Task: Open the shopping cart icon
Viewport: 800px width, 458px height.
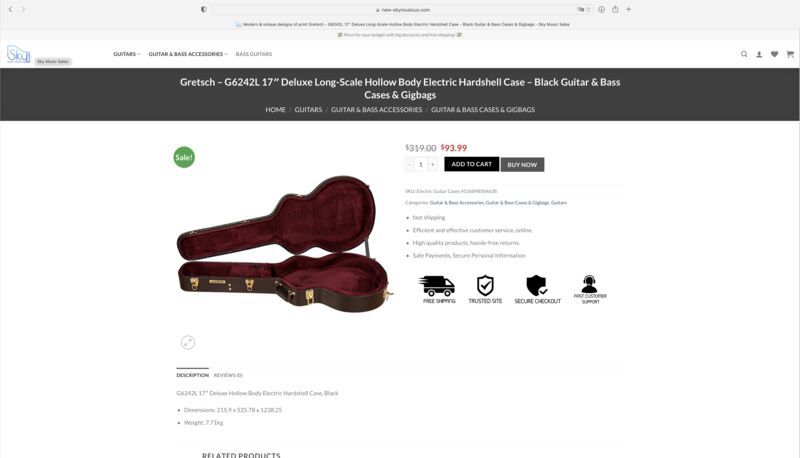Action: click(790, 54)
